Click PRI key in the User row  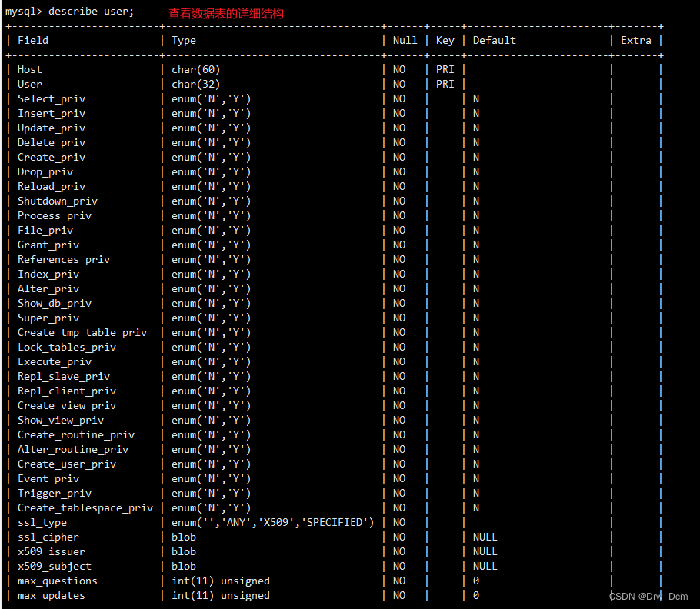pos(445,84)
